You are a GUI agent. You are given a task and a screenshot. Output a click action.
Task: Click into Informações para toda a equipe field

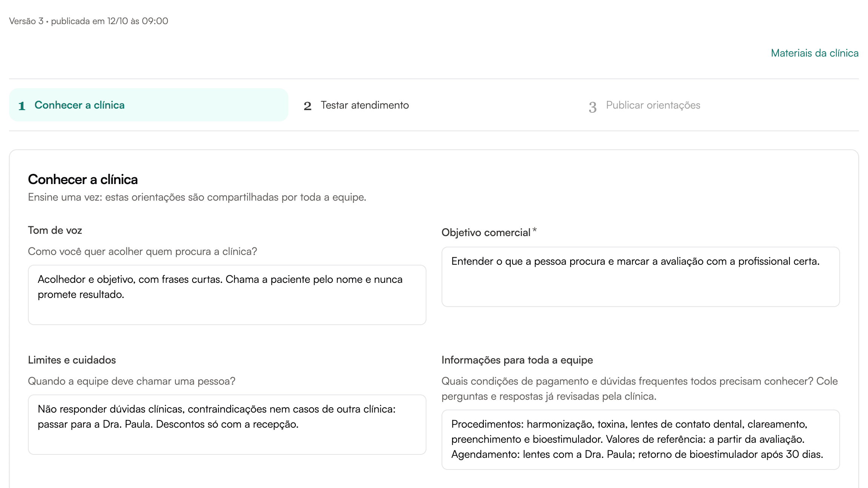coord(640,440)
